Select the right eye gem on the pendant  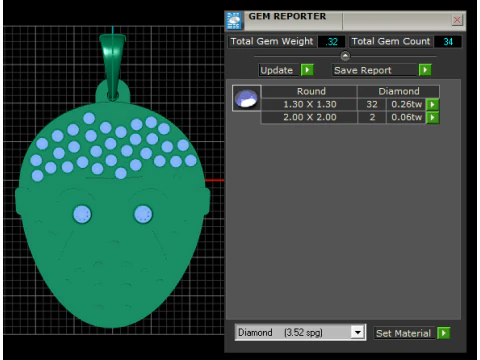tap(143, 214)
